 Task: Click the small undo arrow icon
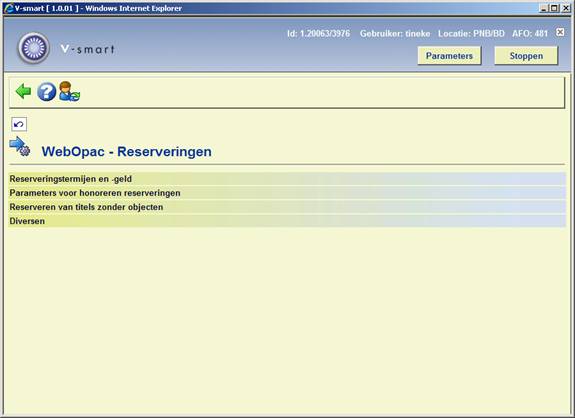[19, 124]
